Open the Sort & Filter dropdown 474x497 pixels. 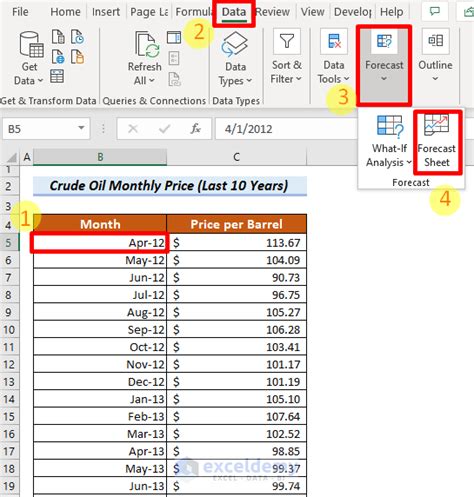tap(286, 57)
